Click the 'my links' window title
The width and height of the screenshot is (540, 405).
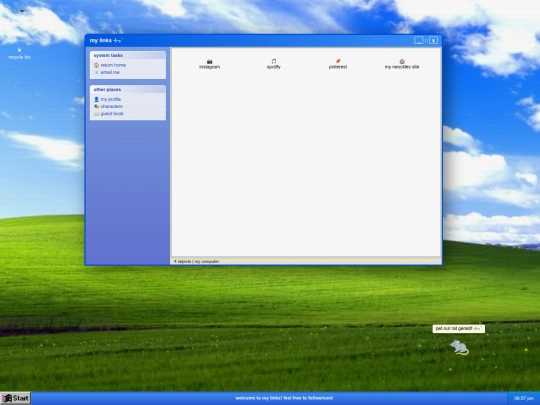point(106,40)
